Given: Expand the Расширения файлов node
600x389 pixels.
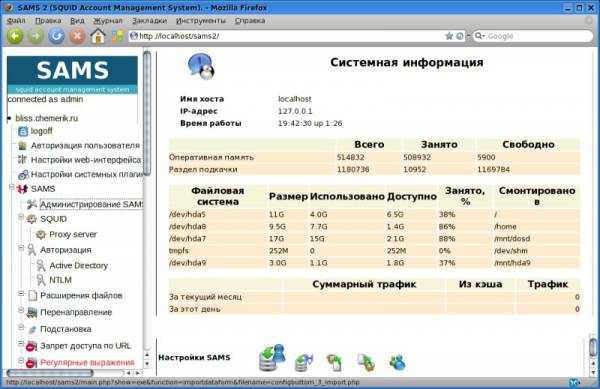Looking at the screenshot, I should tap(21, 294).
